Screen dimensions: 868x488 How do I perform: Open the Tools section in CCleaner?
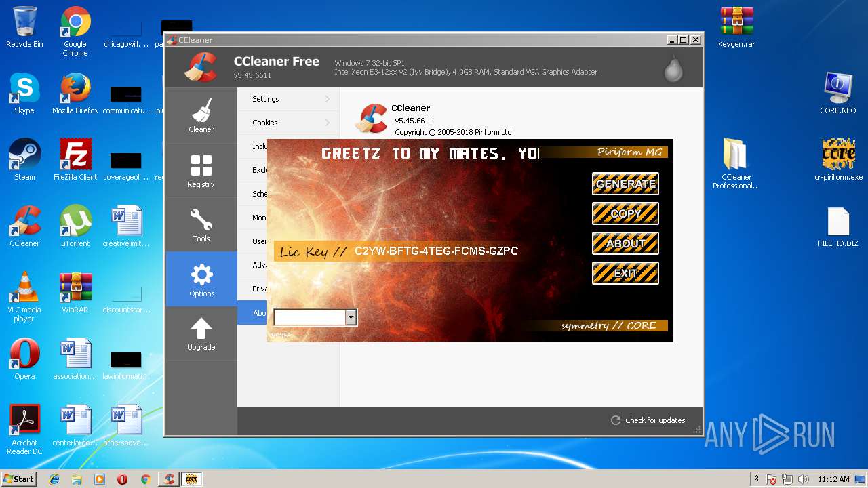pyautogui.click(x=201, y=224)
